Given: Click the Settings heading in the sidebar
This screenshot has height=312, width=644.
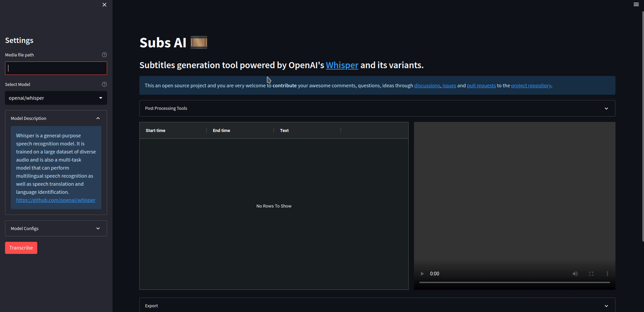Looking at the screenshot, I should [19, 40].
